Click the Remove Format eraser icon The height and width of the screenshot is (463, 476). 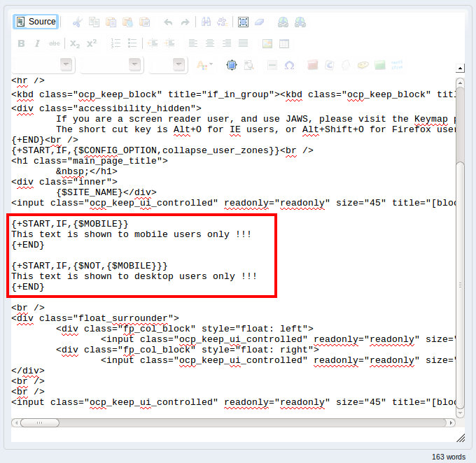[x=259, y=22]
